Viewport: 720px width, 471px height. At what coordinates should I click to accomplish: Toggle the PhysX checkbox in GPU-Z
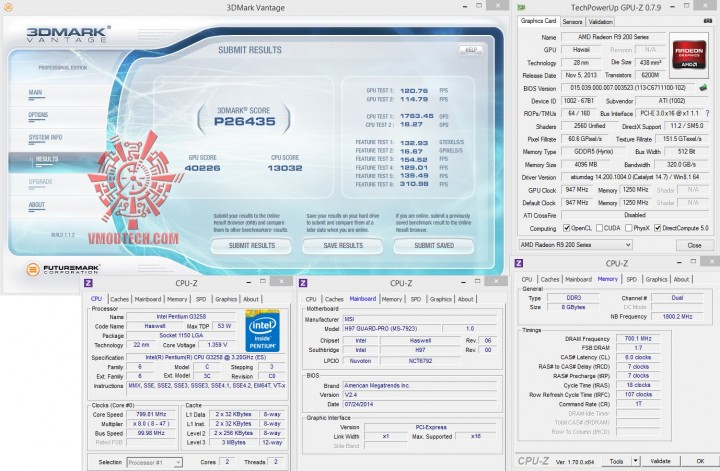click(x=628, y=228)
